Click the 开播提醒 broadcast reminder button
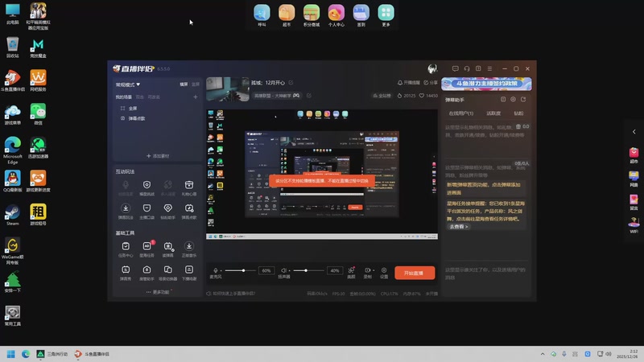 (x=409, y=83)
